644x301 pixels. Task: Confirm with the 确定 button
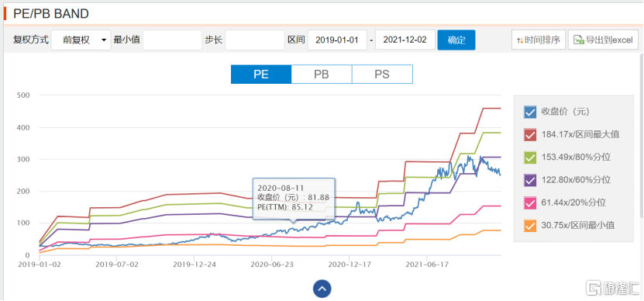click(x=456, y=40)
